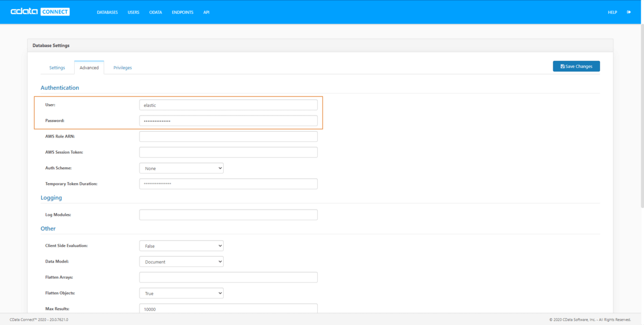Viewport: 644px width, 325px height.
Task: Save the changes with Save Changes button
Action: [x=576, y=66]
